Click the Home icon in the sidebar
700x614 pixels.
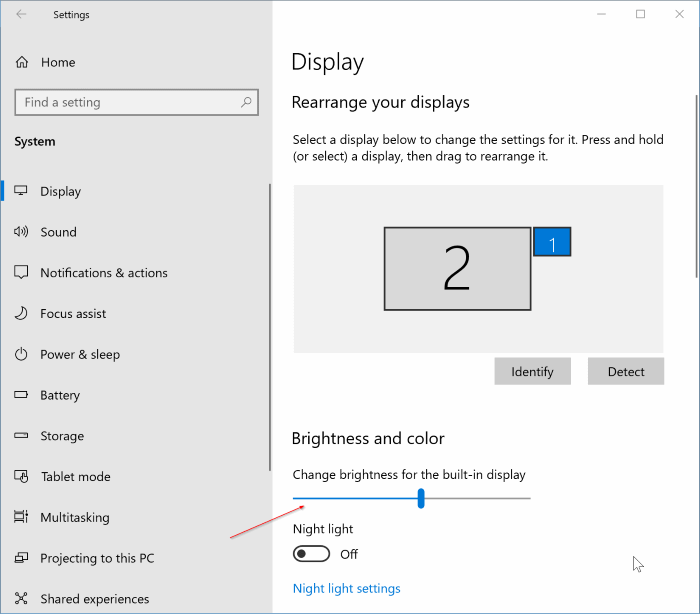[21, 62]
